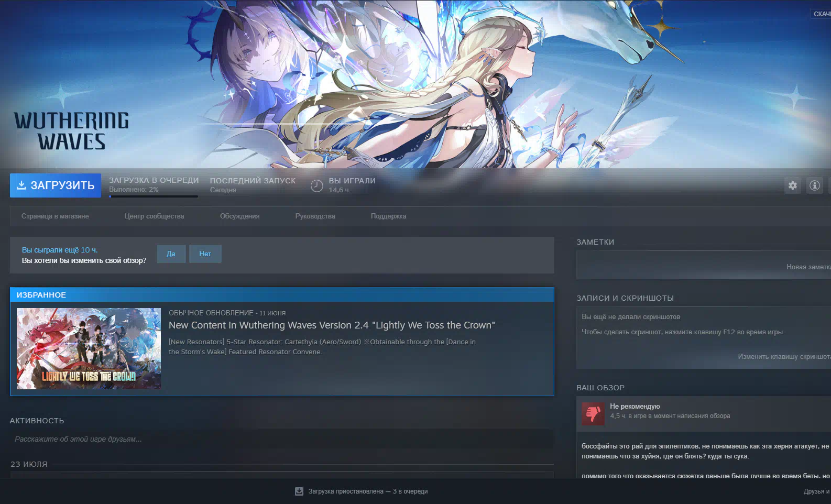
Task: Click the ЗАПИСИ И СКРИНШОТЫ heading
Action: [625, 298]
